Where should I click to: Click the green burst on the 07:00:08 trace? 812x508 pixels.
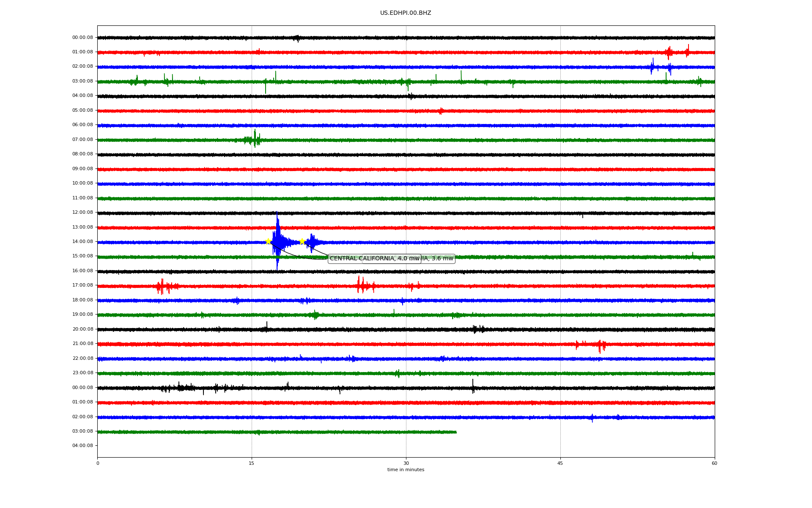254,139
